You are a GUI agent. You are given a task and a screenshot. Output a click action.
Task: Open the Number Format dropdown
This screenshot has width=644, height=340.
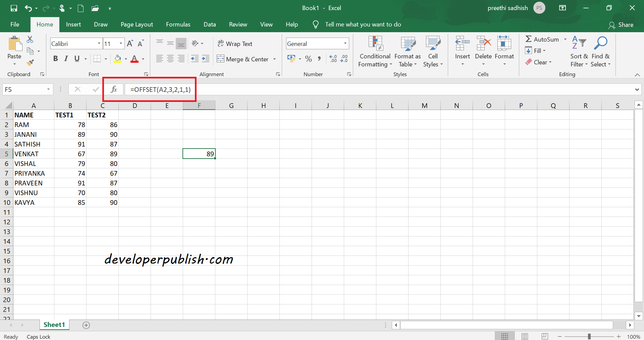(345, 43)
